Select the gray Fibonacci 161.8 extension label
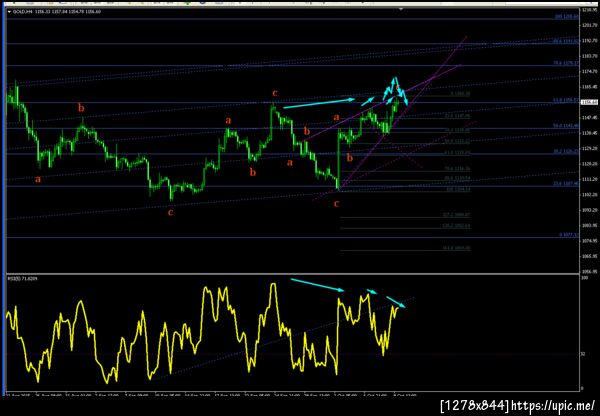The width and height of the screenshot is (600, 416). tap(456, 248)
